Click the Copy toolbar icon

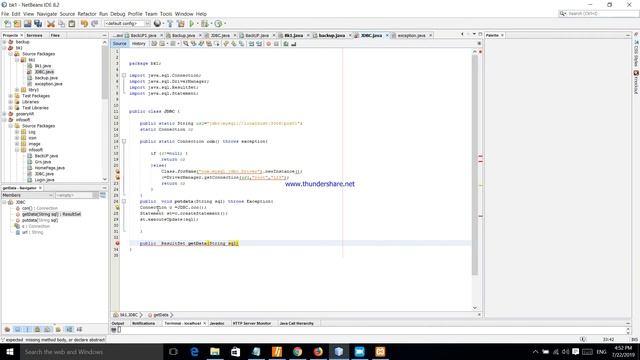(62, 24)
